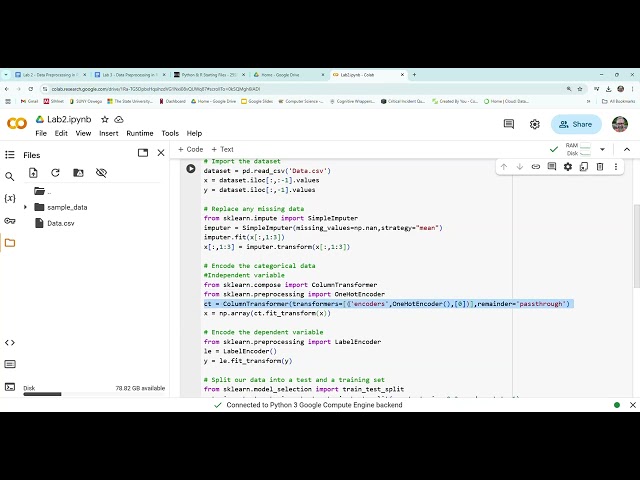The image size is (640, 480).
Task: Open a new browser tab
Action: point(414,75)
